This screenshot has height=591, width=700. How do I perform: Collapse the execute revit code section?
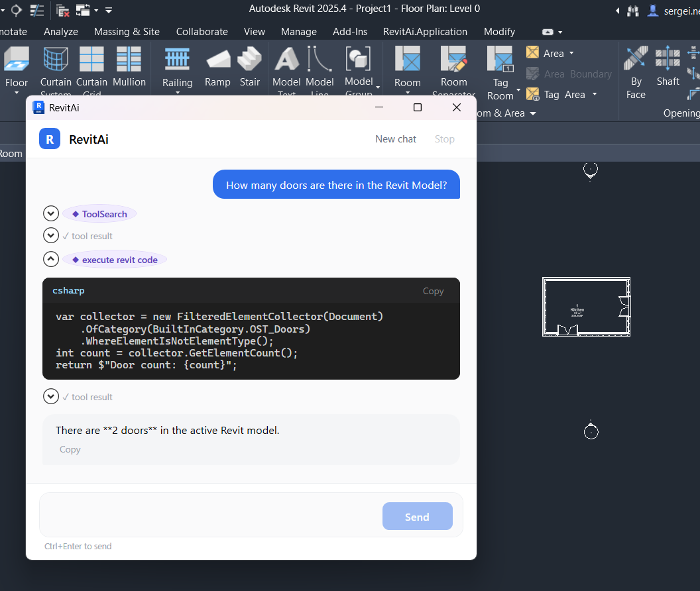coord(51,259)
